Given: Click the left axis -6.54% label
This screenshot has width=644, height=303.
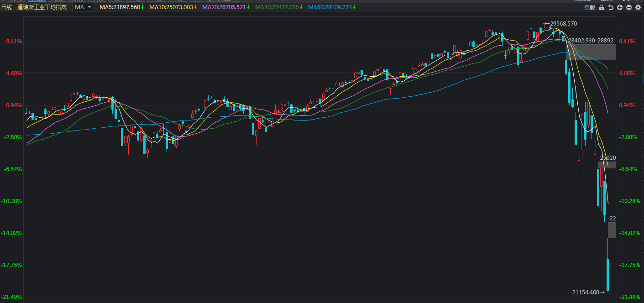Looking at the screenshot, I should 13,169.
